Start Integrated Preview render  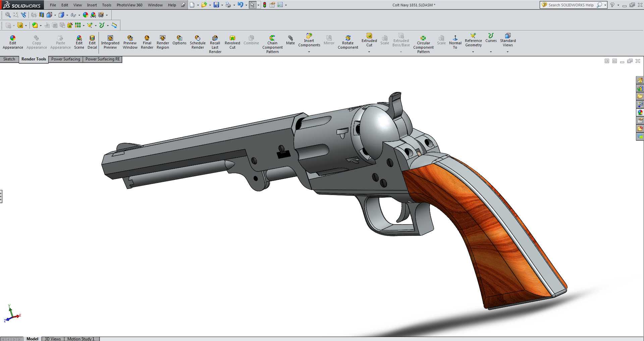[x=110, y=42]
